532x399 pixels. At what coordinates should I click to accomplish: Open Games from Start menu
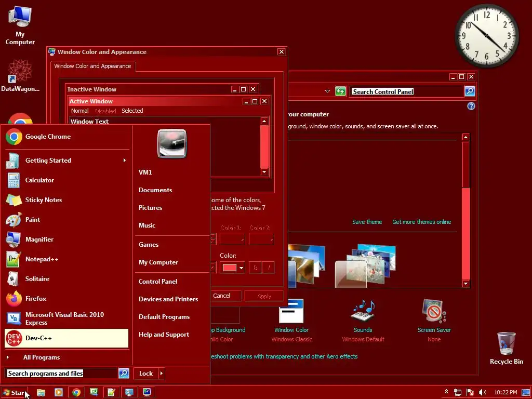[x=149, y=244]
